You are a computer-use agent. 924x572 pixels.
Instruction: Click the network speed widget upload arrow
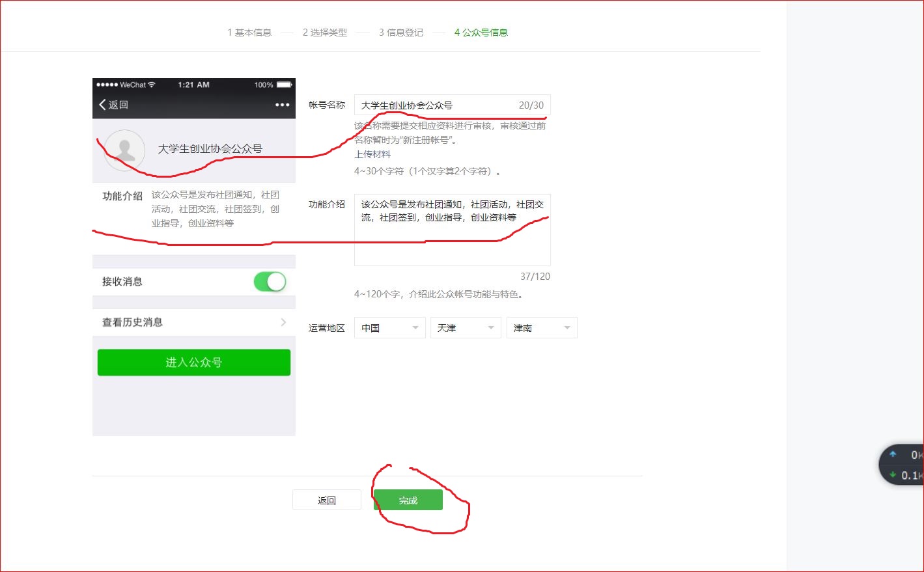point(893,454)
